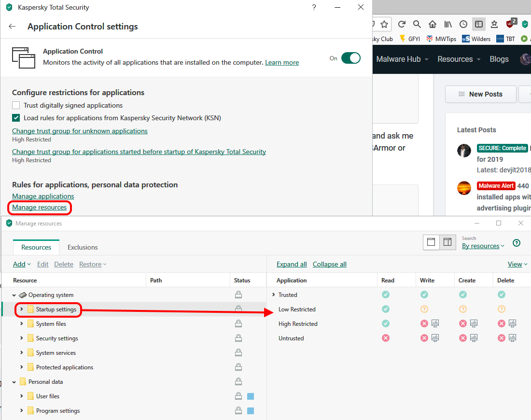531x420 pixels.
Task: Open the Restore dropdown
Action: click(93, 264)
